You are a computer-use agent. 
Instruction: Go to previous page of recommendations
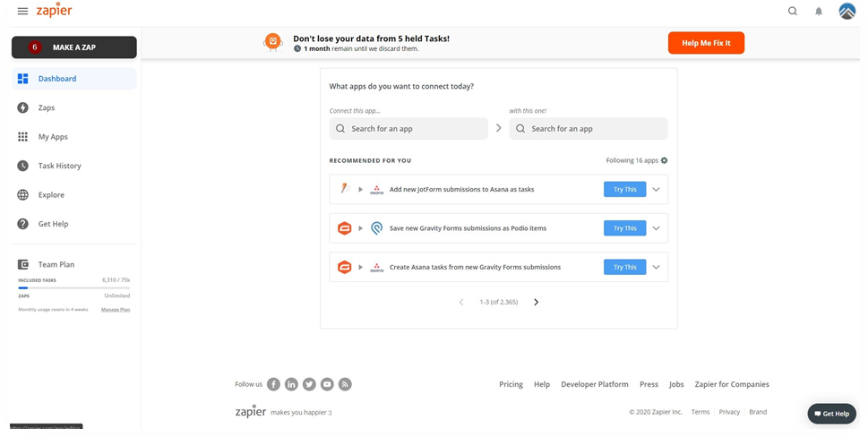[x=461, y=302]
